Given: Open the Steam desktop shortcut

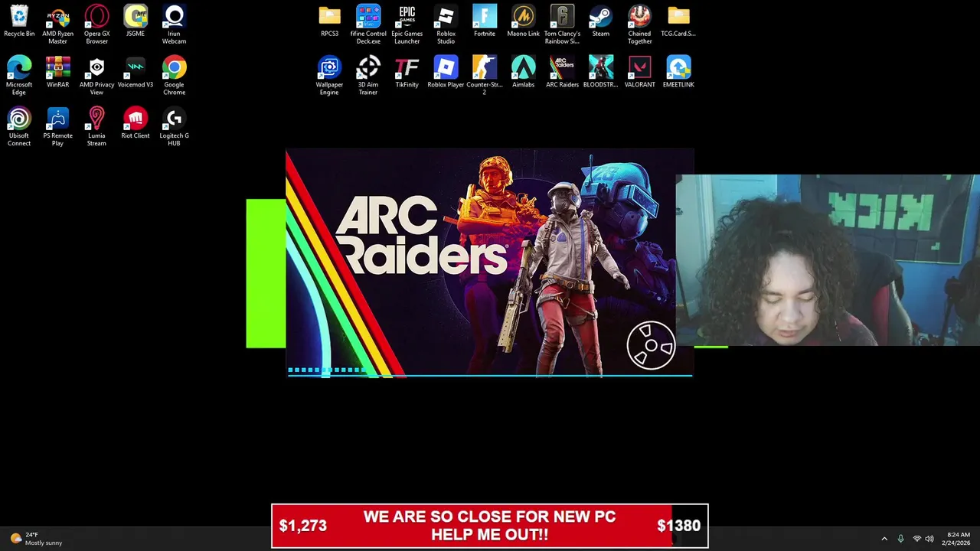Looking at the screenshot, I should pyautogui.click(x=601, y=21).
